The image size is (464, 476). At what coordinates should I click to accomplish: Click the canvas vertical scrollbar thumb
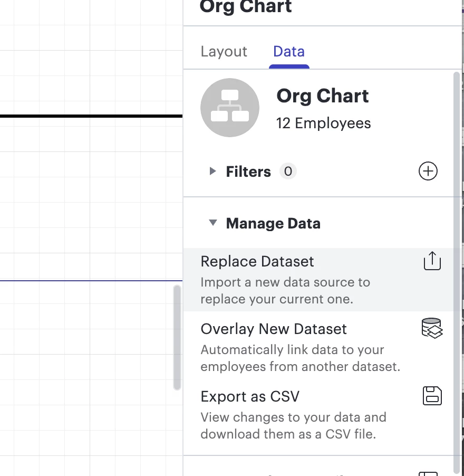177,338
